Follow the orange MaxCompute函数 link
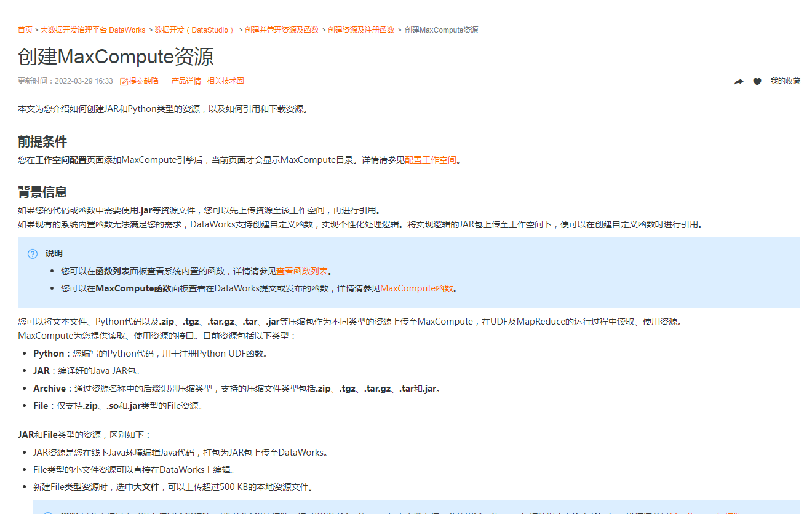 tap(416, 288)
